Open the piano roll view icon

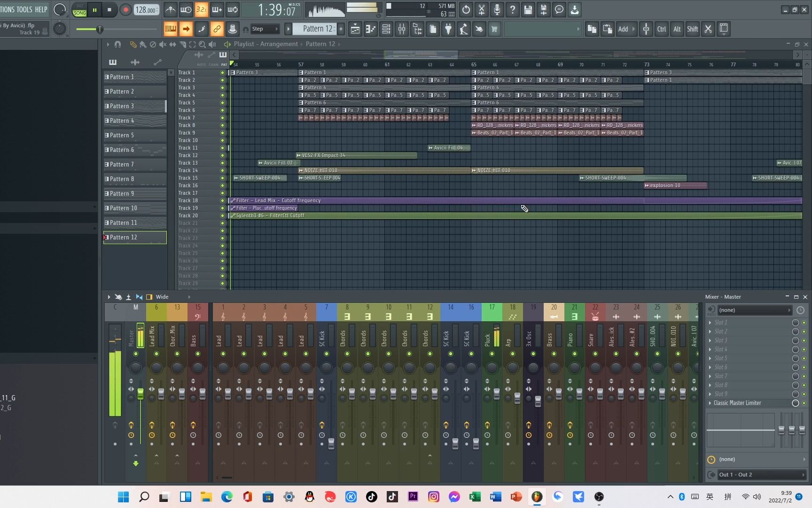click(x=371, y=29)
